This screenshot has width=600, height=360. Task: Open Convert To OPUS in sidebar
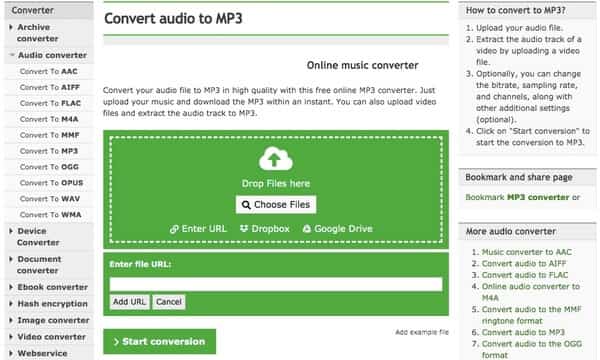[x=51, y=183]
